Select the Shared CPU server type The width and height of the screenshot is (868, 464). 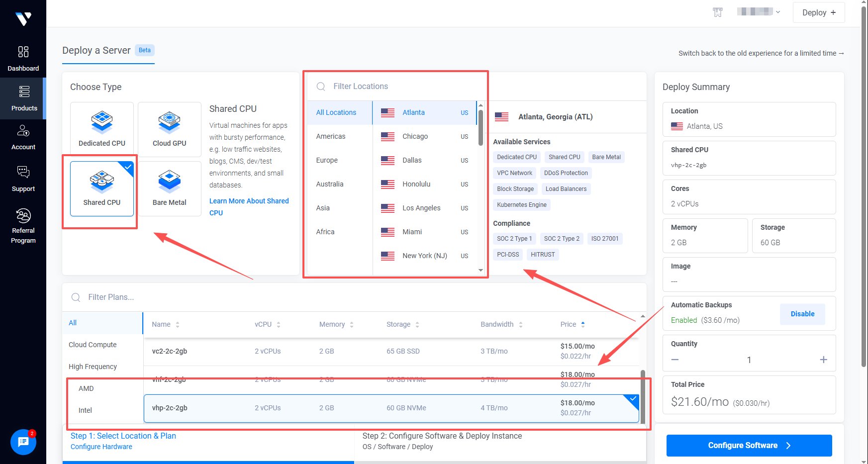[x=102, y=188]
